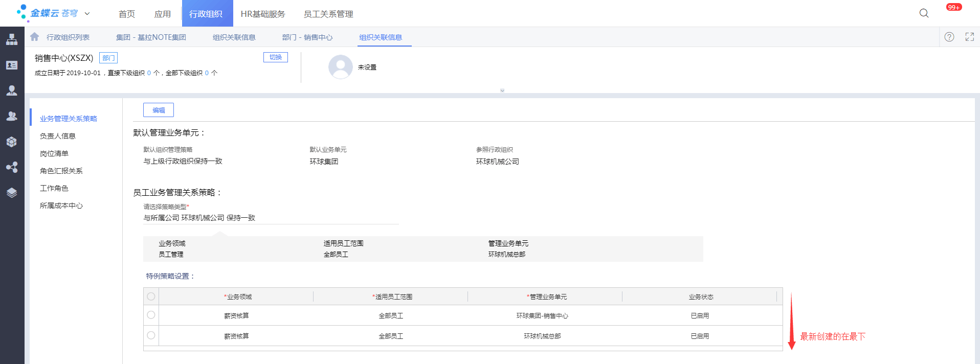Open the stacked layers sidebar icon

(12, 193)
